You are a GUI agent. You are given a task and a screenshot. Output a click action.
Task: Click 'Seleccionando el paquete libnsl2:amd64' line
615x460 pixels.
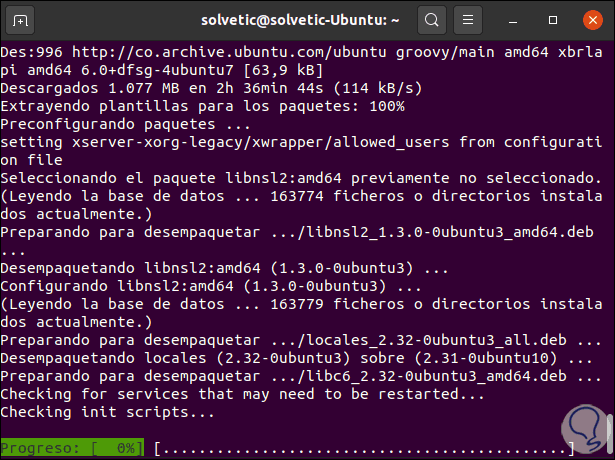[301, 178]
